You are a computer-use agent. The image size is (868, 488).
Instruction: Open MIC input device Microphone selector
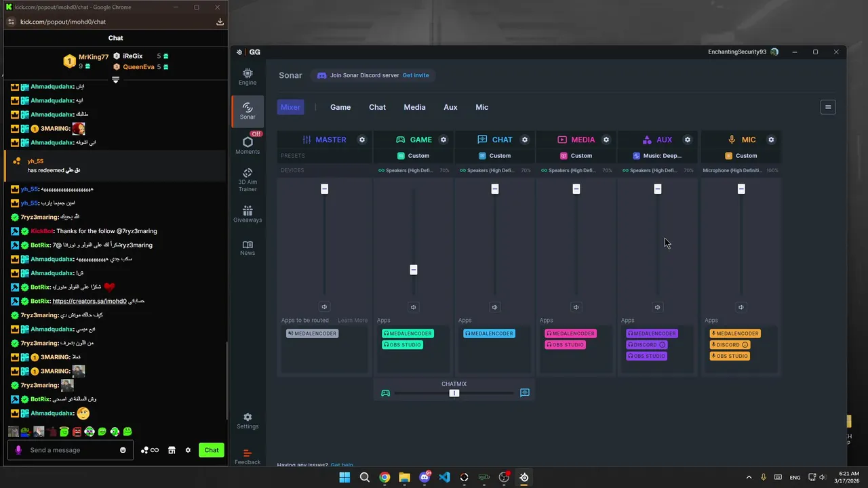coord(741,171)
